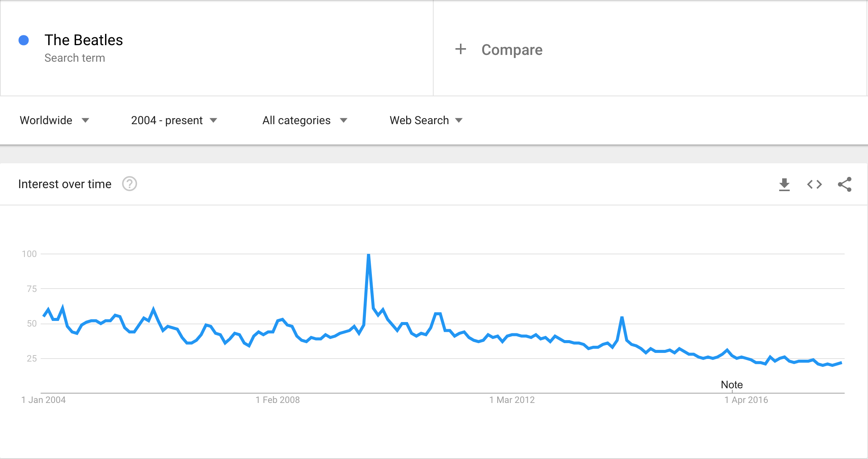The height and width of the screenshot is (459, 868).
Task: Click the Note marker on the chart
Action: click(731, 385)
